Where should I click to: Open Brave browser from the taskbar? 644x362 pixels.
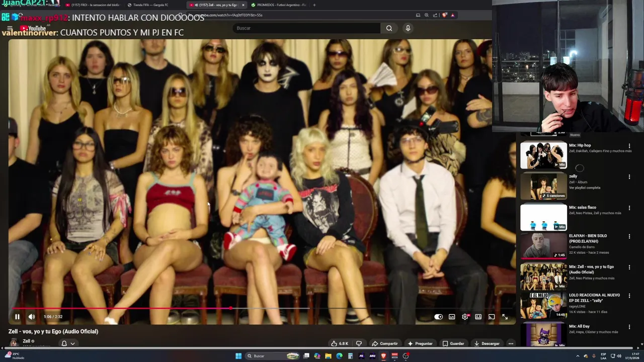(x=383, y=356)
